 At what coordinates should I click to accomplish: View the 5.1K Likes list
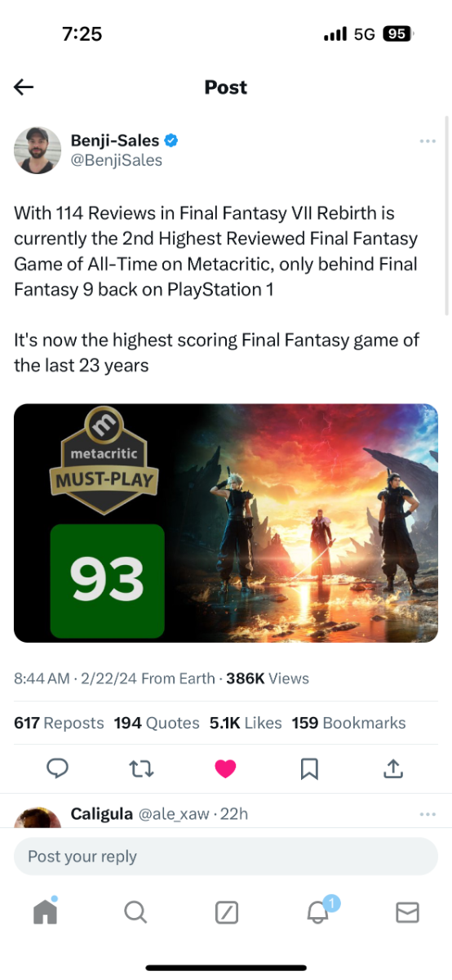tap(246, 723)
